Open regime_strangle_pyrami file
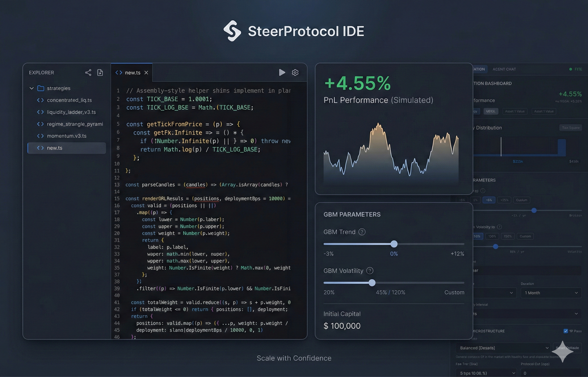588x377 pixels. tap(67, 124)
